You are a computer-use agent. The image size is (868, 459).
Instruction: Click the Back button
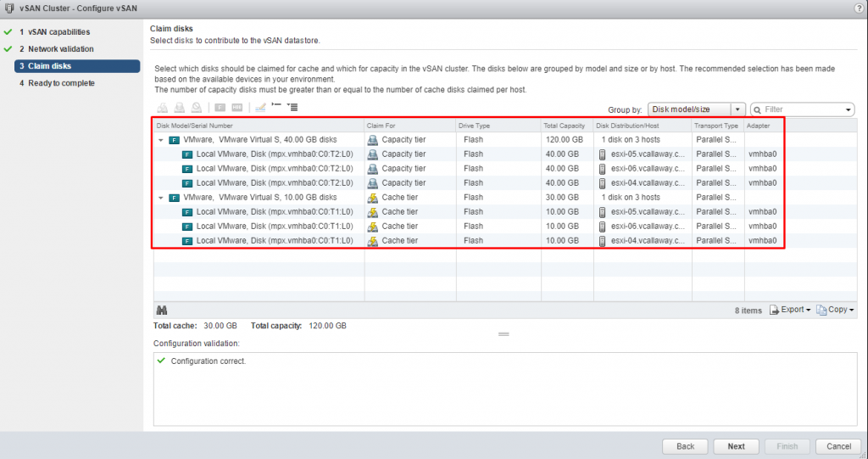tap(685, 446)
